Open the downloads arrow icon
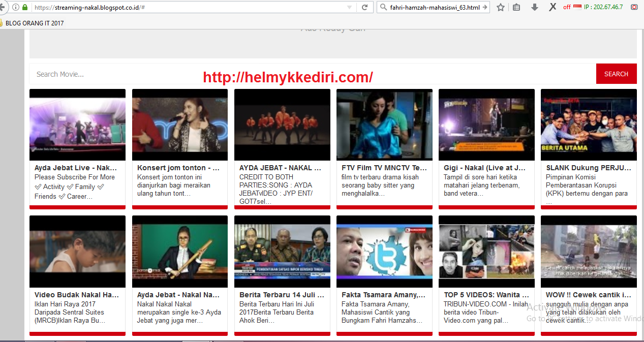Screen dimensions: 644x342 pos(534,7)
